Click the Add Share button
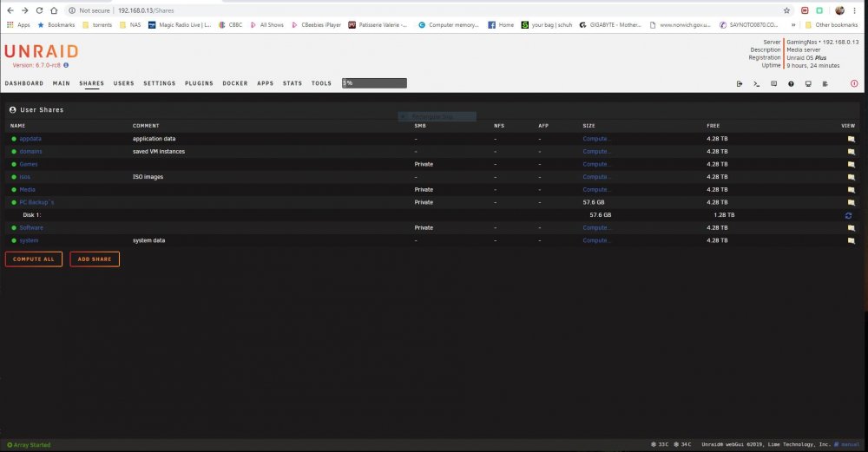The height and width of the screenshot is (452, 868). (95, 259)
